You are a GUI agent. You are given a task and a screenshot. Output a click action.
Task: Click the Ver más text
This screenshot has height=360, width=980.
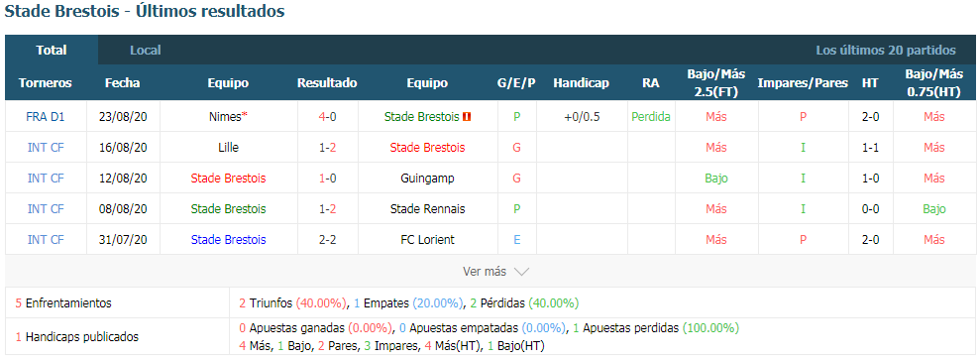485,272
